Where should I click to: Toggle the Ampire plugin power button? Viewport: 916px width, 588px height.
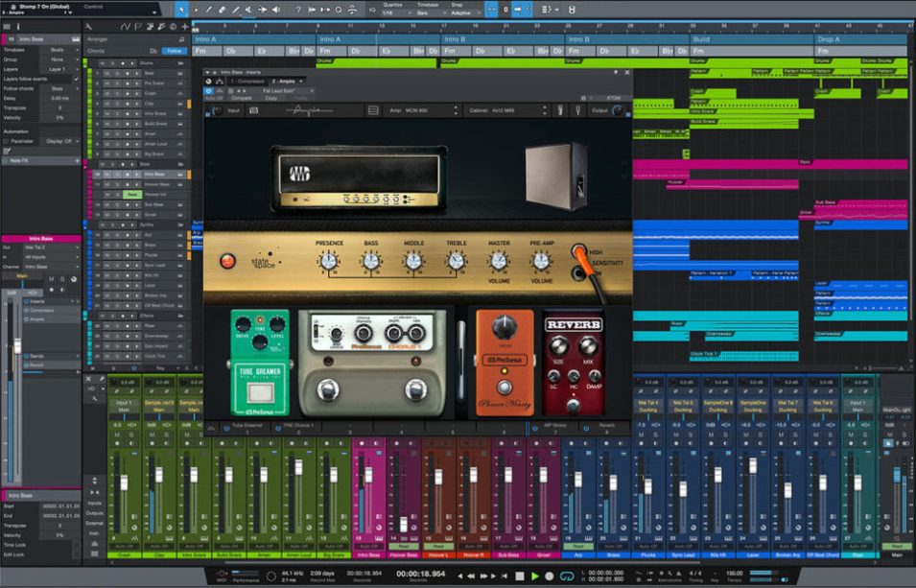(208, 91)
